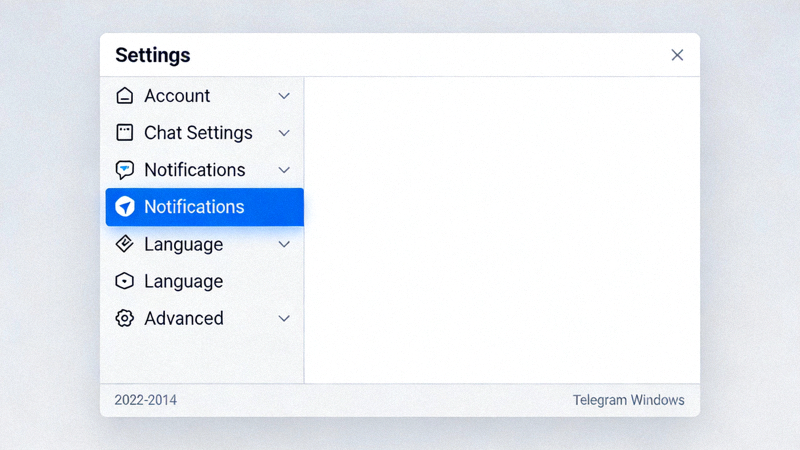800x450 pixels.
Task: Click the speech bubble Notifications icon
Action: click(x=124, y=170)
